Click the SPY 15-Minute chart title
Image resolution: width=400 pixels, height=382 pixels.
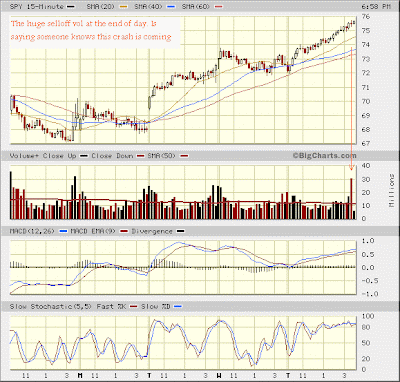click(x=37, y=6)
